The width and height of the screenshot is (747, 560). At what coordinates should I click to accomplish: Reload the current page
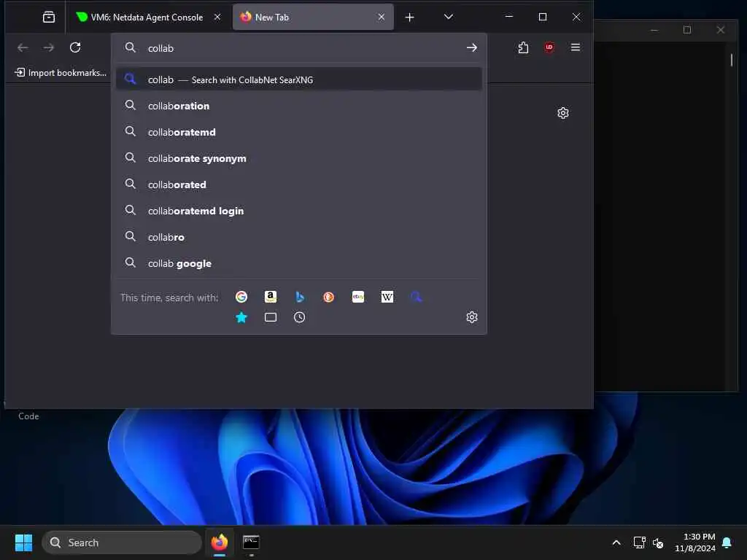point(75,47)
